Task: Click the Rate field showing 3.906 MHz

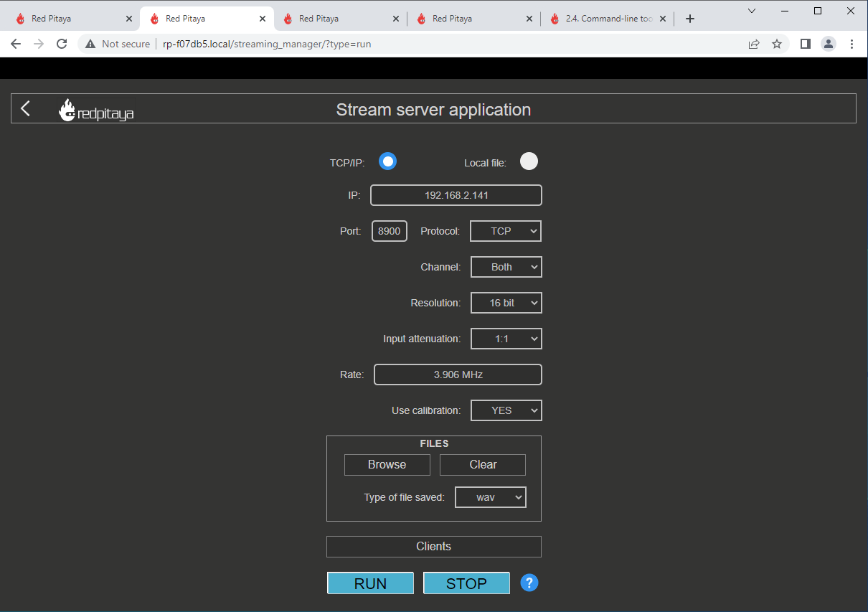Action: (x=458, y=375)
